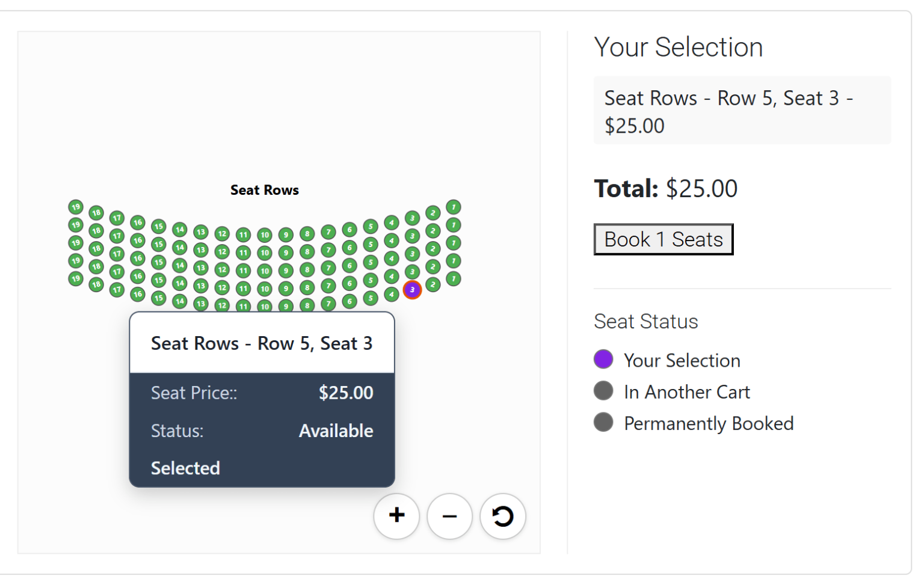Choose seat 10 in the middle section
The width and height of the screenshot is (924, 582).
(265, 271)
